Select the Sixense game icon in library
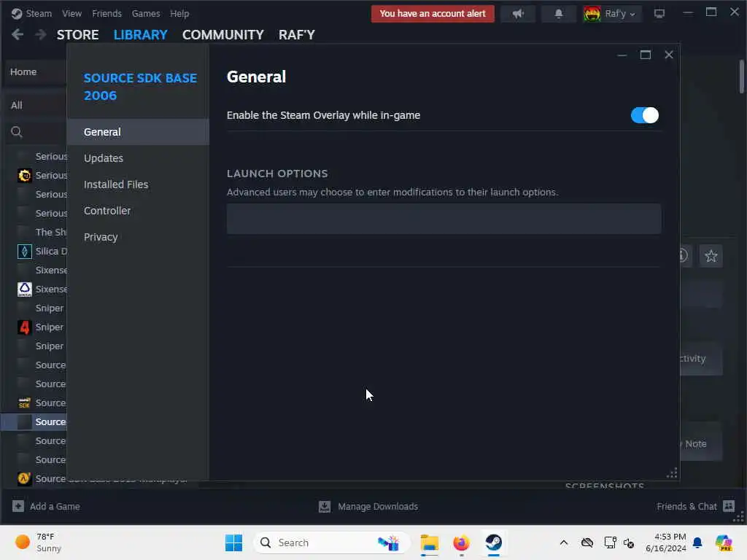This screenshot has height=560, width=747. tap(24, 289)
